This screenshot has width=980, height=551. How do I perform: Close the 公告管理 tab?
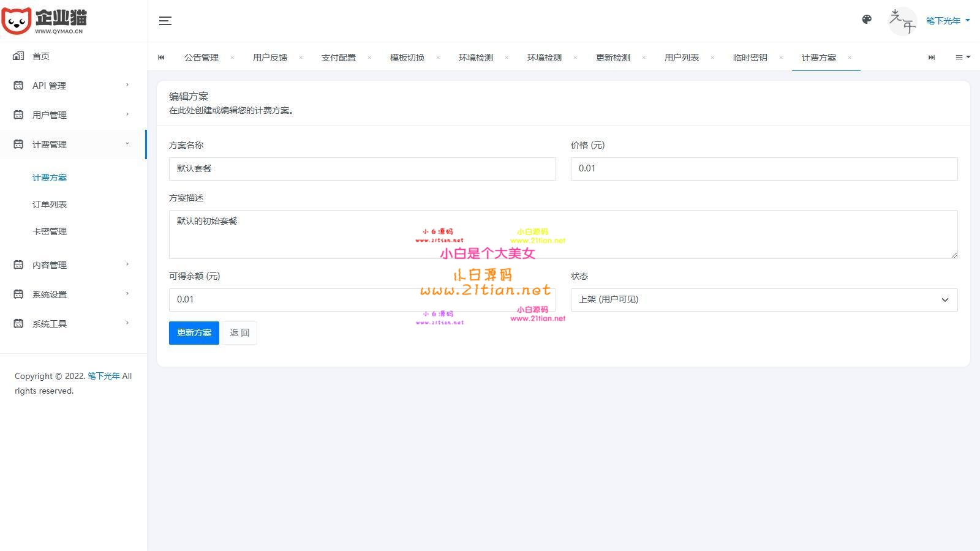pyautogui.click(x=232, y=58)
